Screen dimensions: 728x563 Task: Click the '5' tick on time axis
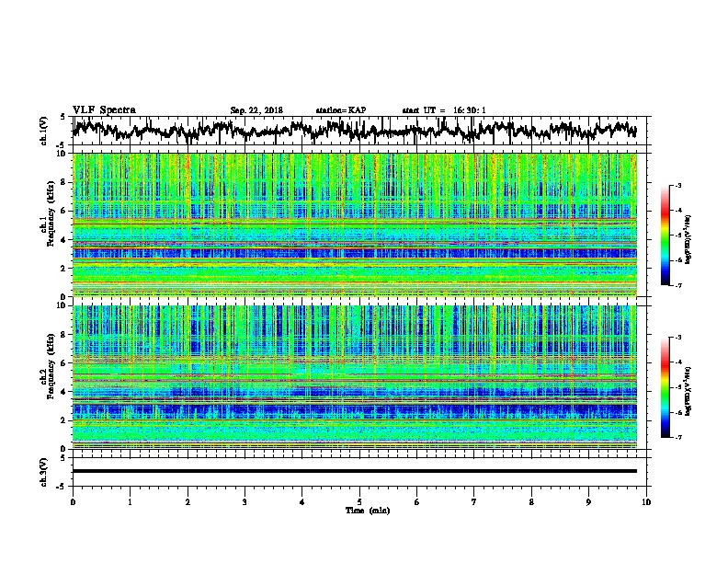[x=359, y=502]
